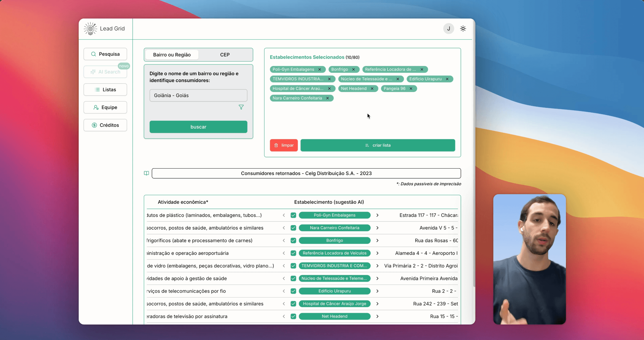Go to the next suggestion for Net Headend
The image size is (644, 340).
(x=377, y=316)
